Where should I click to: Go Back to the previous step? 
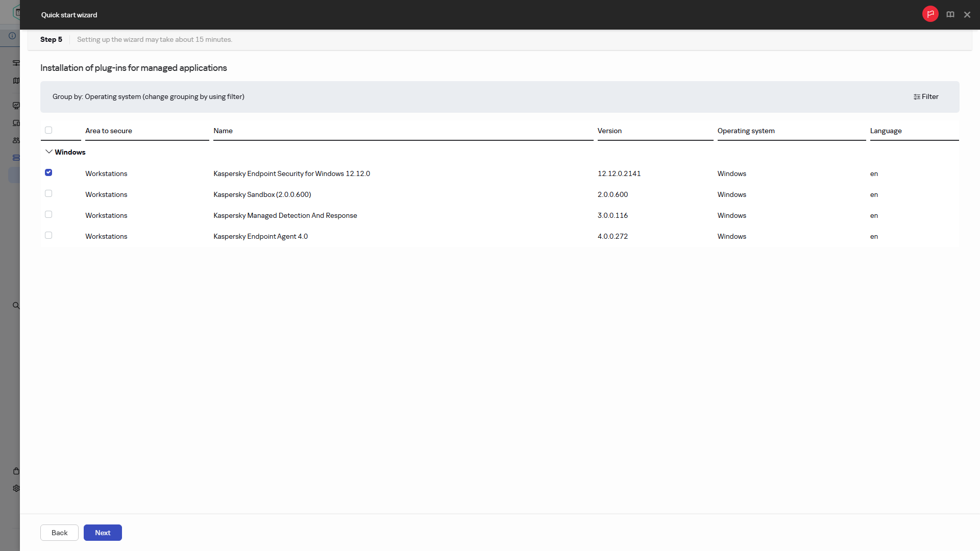[59, 533]
